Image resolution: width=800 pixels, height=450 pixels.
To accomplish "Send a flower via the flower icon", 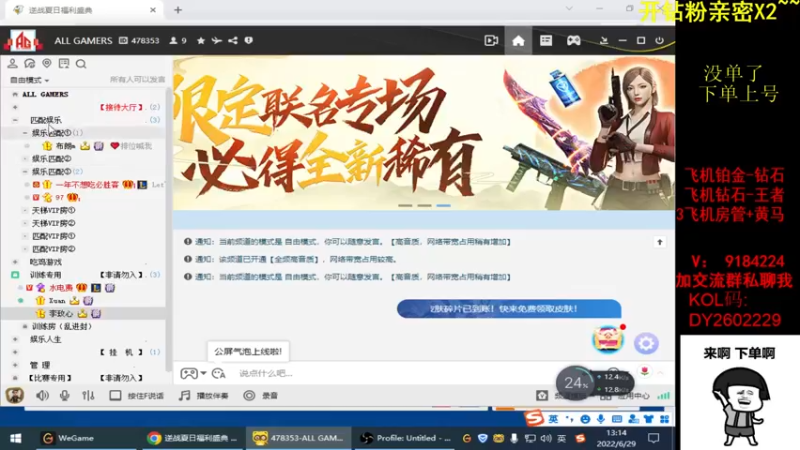I will point(645,371).
